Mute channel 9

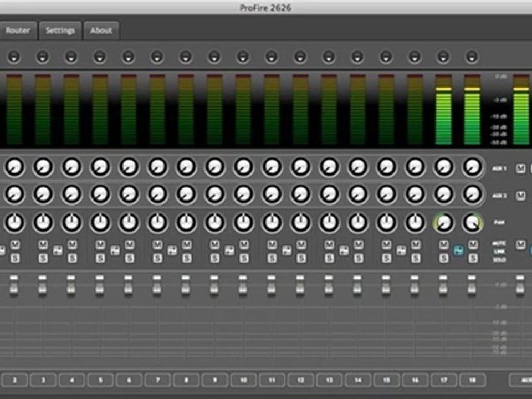point(214,244)
